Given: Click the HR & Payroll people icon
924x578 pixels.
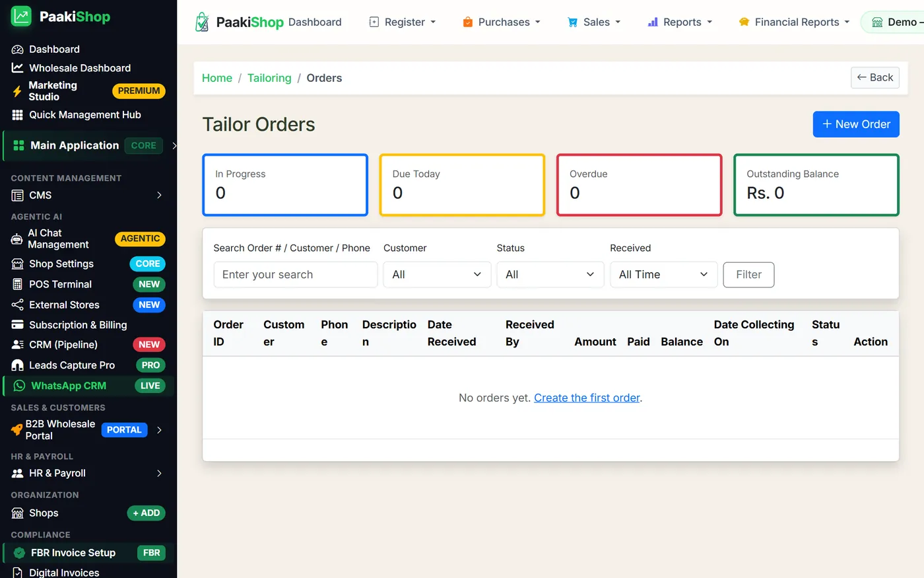Looking at the screenshot, I should click(17, 474).
